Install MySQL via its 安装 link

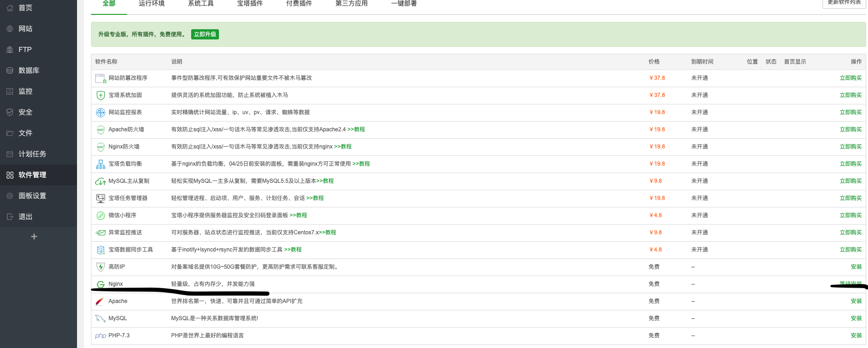pos(856,318)
